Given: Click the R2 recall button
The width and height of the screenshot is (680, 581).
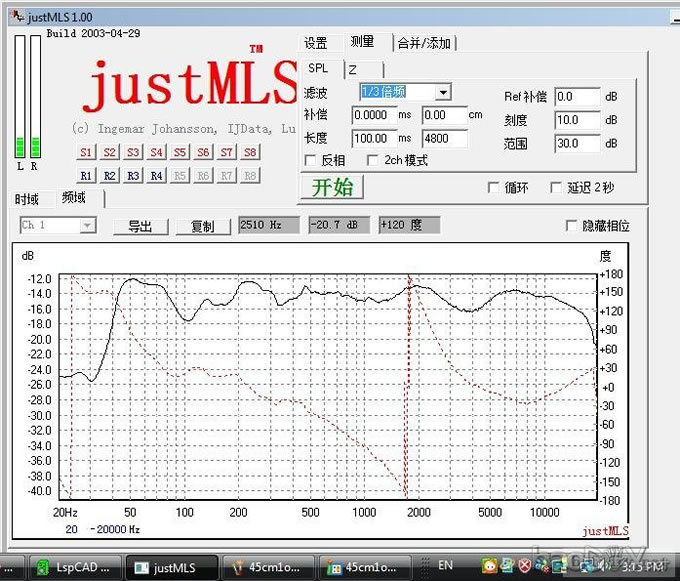Looking at the screenshot, I should point(109,175).
